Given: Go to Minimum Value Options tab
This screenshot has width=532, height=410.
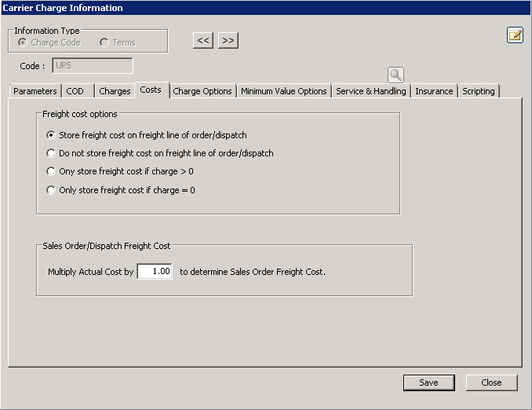Looking at the screenshot, I should click(283, 91).
